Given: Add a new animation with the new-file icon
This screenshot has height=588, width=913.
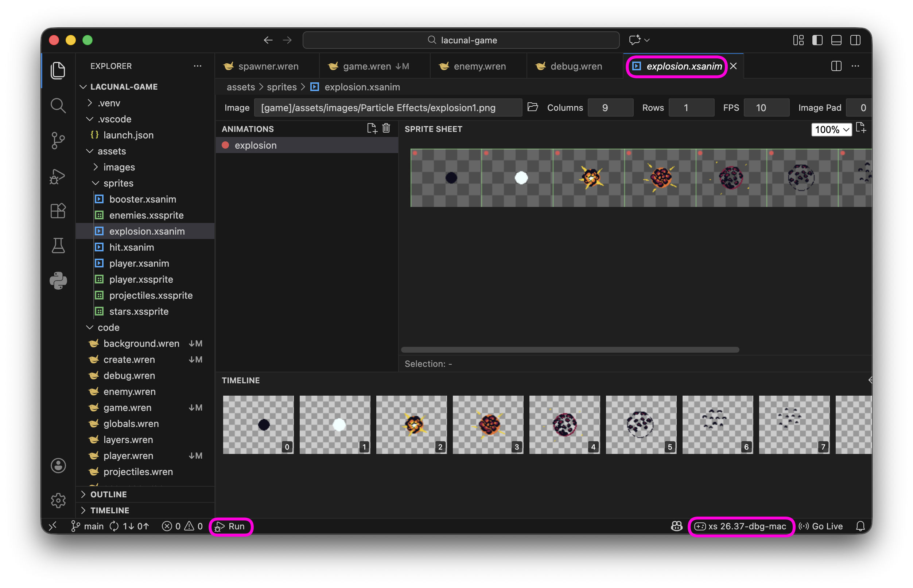Looking at the screenshot, I should coord(372,129).
